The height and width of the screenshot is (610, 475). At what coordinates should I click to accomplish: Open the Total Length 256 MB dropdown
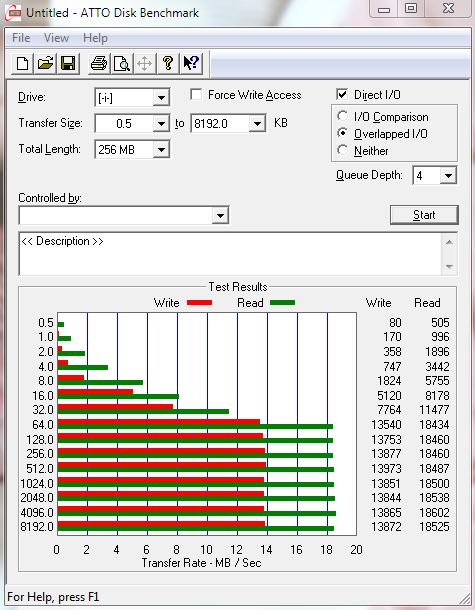pyautogui.click(x=161, y=149)
